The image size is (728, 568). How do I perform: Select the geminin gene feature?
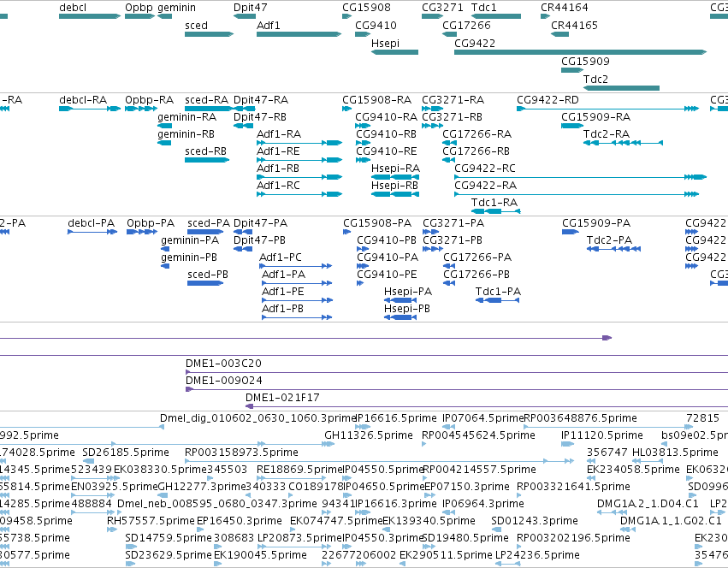(164, 16)
